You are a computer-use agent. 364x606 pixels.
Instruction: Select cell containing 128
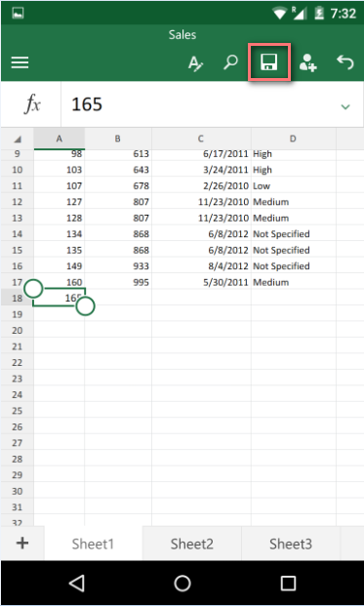pos(60,218)
